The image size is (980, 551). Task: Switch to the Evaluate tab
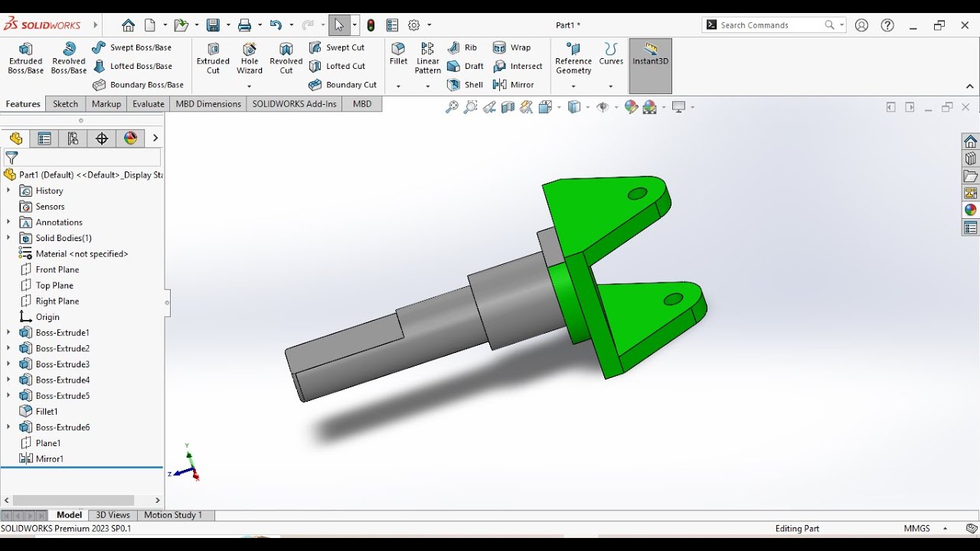click(x=149, y=104)
